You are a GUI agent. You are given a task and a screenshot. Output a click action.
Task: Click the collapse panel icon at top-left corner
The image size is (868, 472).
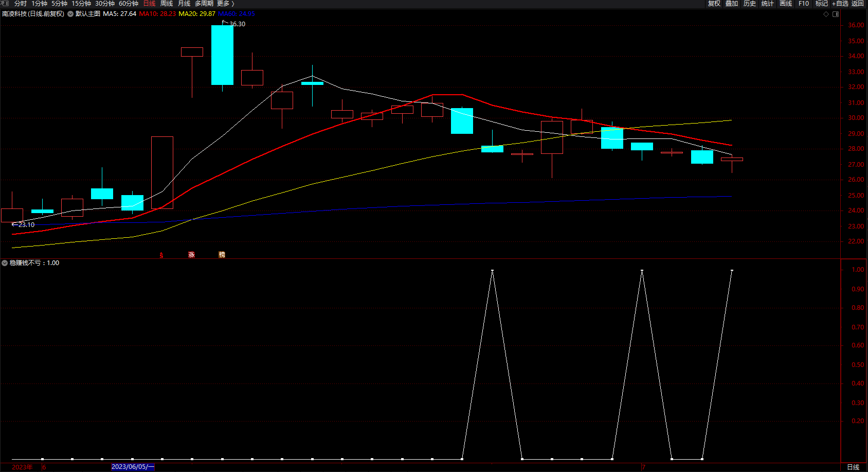pos(5,3)
